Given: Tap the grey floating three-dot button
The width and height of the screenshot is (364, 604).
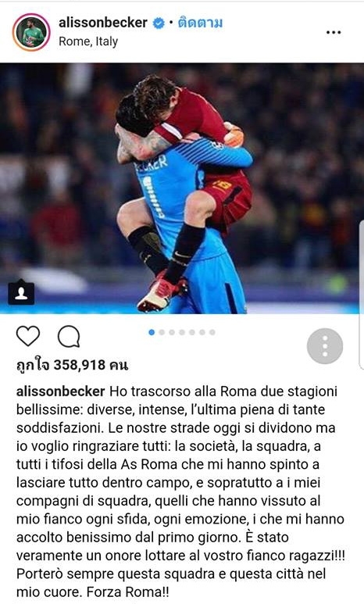Looking at the screenshot, I should click(325, 346).
